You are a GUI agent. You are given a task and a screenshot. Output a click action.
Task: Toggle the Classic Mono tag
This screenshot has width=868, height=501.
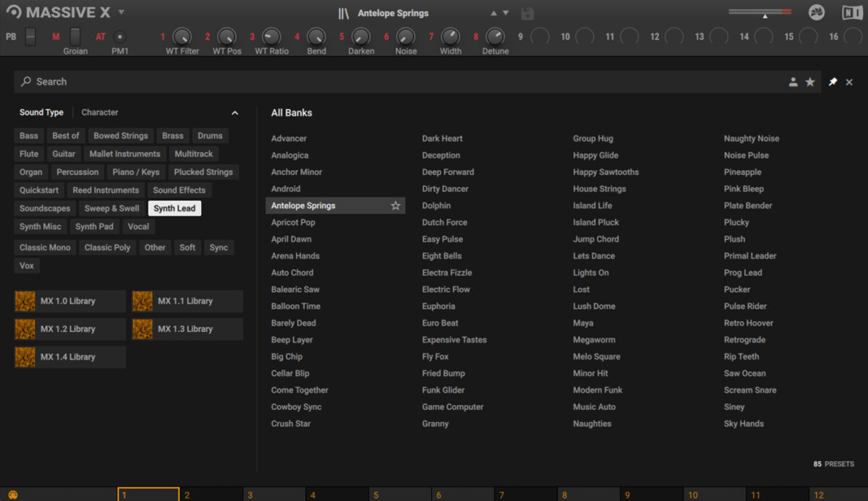[45, 247]
